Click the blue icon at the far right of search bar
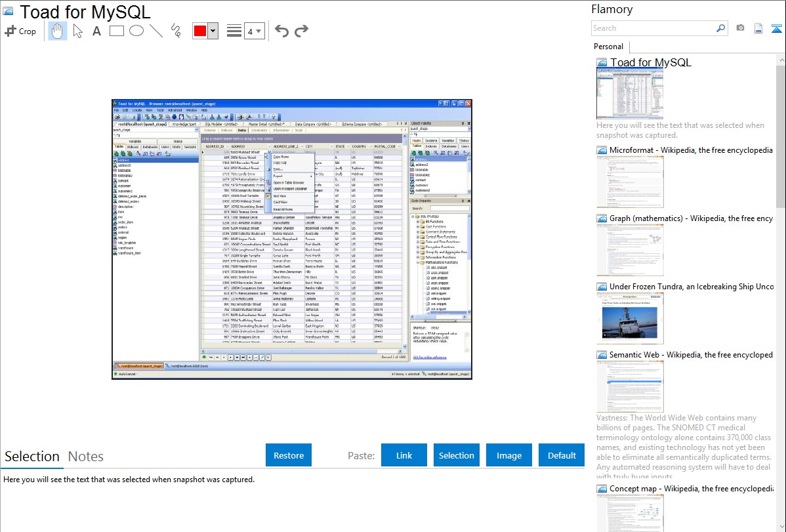786x532 pixels. pyautogui.click(x=776, y=29)
